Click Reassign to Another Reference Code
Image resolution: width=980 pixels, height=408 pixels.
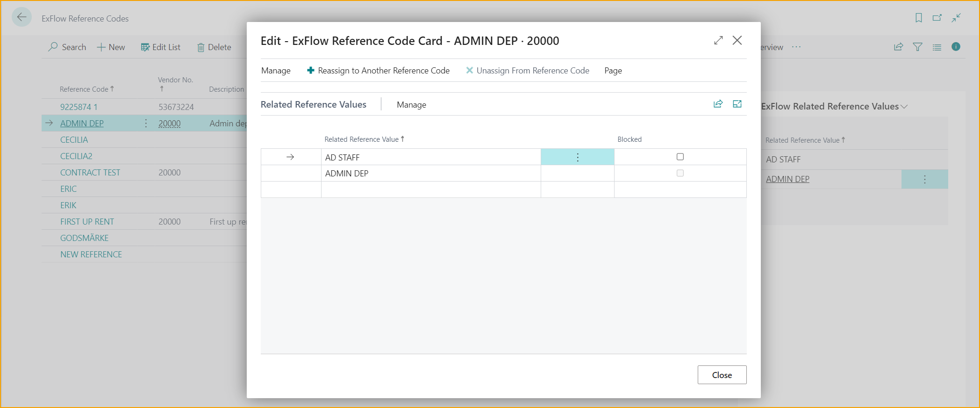click(378, 71)
